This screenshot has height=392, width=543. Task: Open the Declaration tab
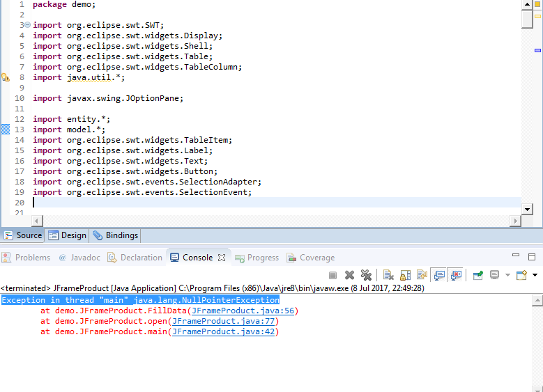coord(135,258)
